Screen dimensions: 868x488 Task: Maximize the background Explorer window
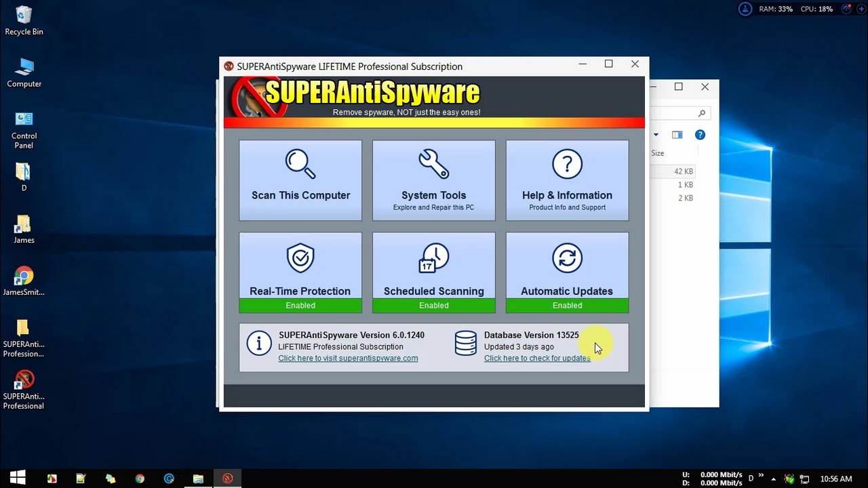click(x=678, y=87)
